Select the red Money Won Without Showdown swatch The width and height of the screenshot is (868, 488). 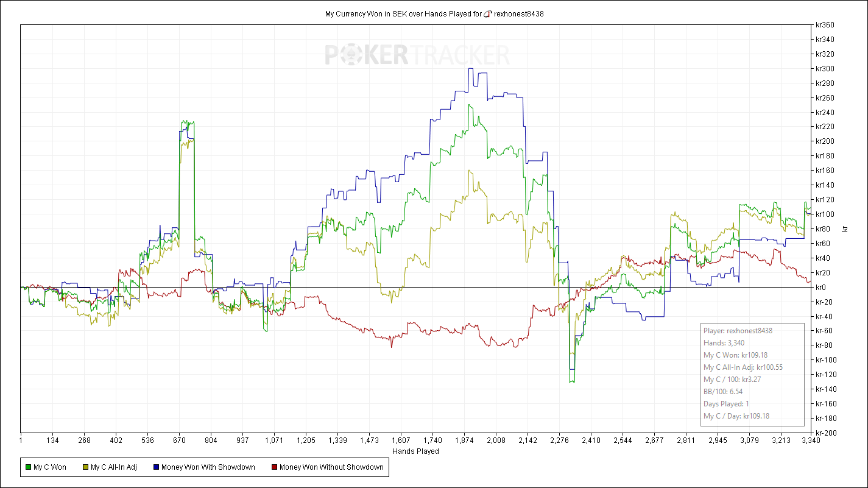click(x=274, y=467)
